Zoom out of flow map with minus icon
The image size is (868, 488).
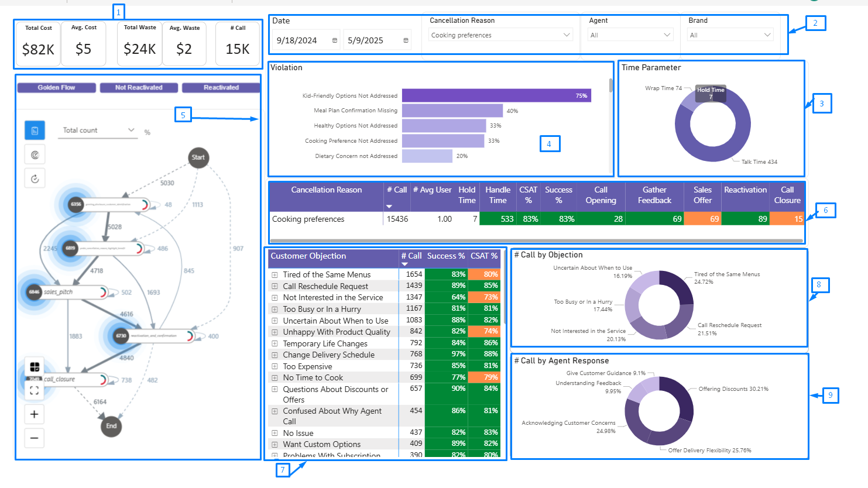click(34, 438)
